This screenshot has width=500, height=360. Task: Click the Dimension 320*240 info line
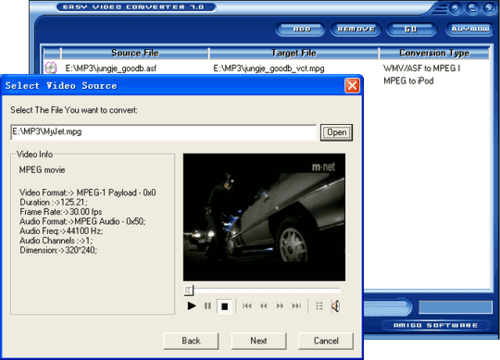click(58, 250)
